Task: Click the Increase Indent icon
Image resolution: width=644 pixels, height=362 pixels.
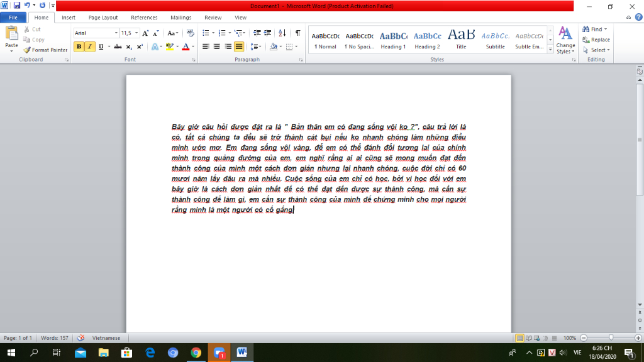Action: pyautogui.click(x=267, y=33)
